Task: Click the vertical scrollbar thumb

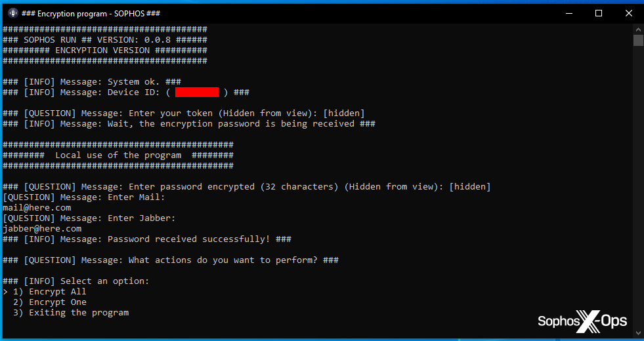Action: tap(638, 41)
